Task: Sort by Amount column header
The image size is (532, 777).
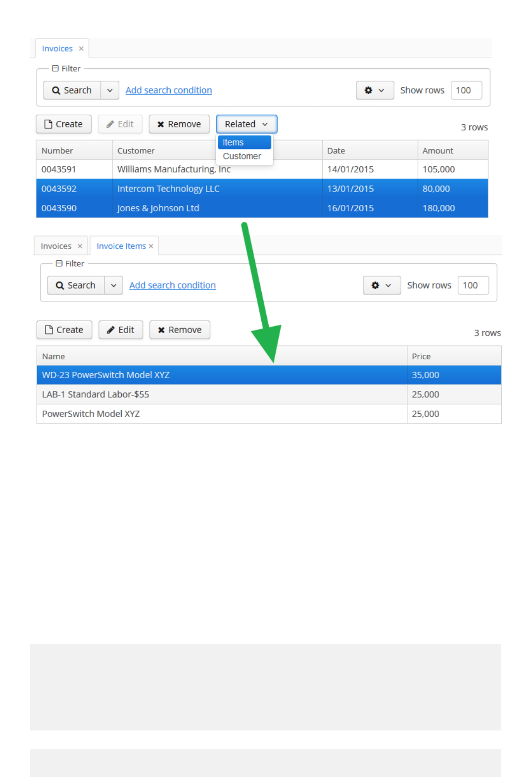Action: tap(453, 150)
